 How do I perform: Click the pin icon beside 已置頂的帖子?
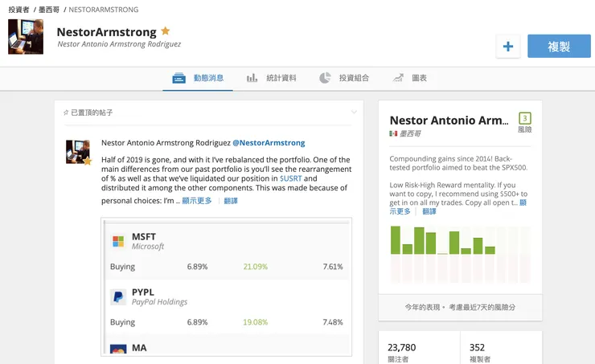66,112
